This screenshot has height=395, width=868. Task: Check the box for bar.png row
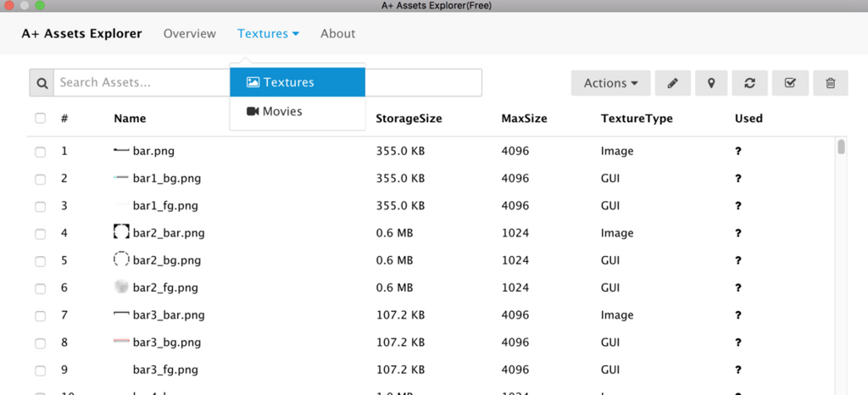(x=41, y=152)
